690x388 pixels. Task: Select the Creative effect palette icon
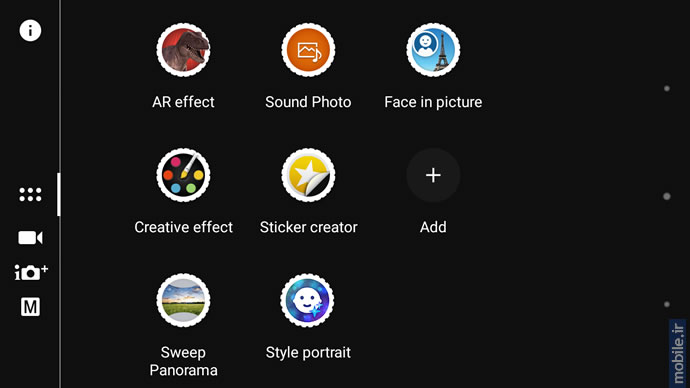(x=183, y=175)
